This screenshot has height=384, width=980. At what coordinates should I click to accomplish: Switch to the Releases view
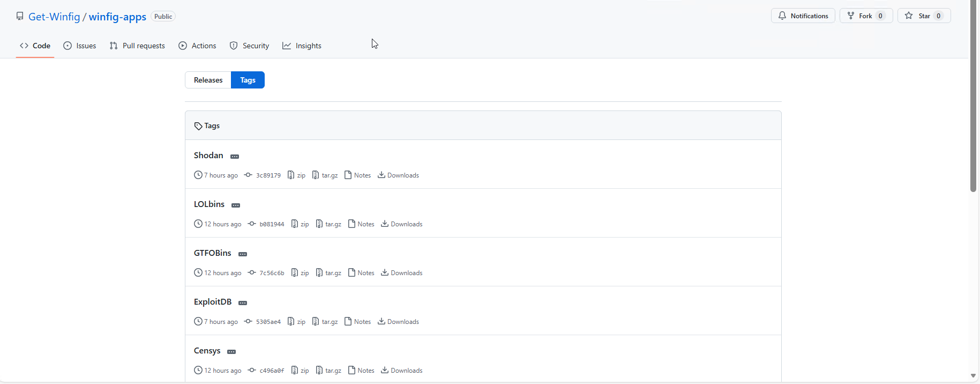(x=208, y=80)
